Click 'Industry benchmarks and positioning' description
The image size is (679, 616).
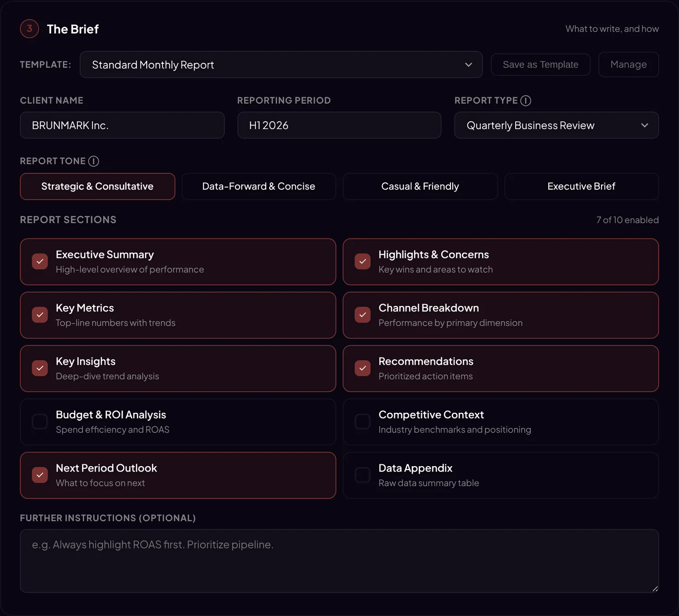(455, 430)
